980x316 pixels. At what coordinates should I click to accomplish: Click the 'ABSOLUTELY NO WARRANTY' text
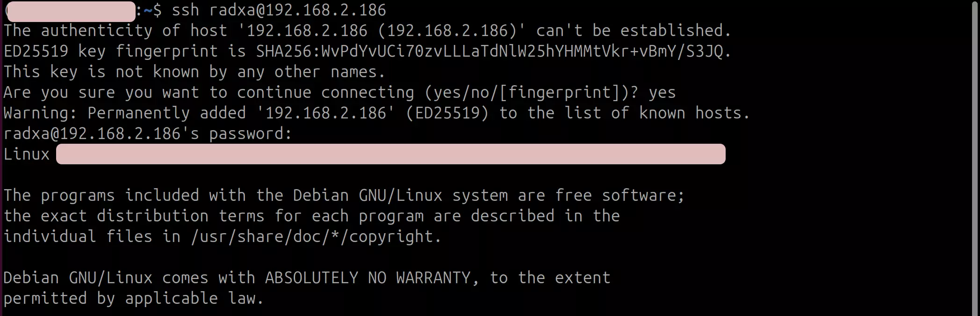[x=367, y=278]
